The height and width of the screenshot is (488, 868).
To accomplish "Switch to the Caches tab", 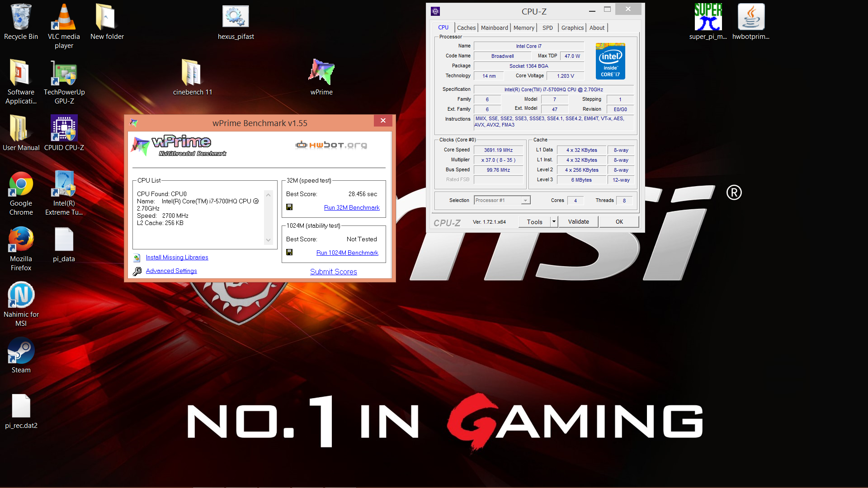I will tap(466, 28).
